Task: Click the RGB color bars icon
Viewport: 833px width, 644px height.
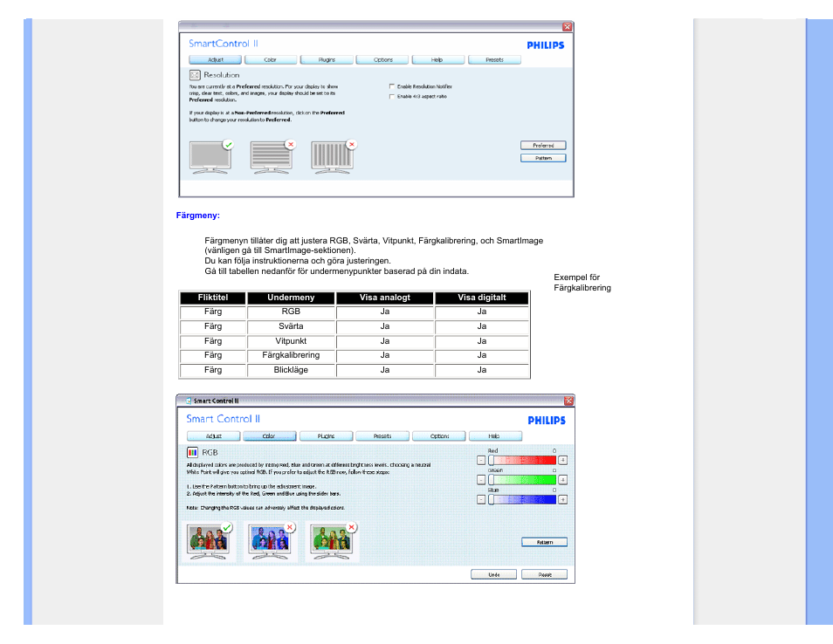Action: tap(192, 452)
